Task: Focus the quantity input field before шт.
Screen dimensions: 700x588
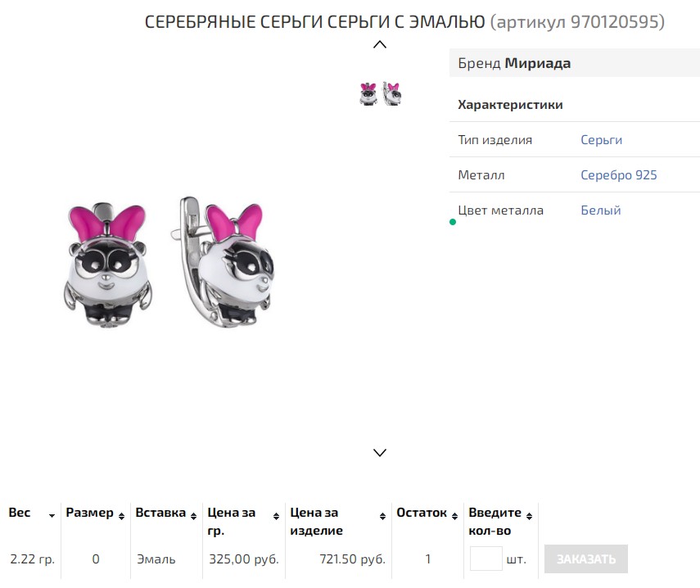Action: coord(485,559)
